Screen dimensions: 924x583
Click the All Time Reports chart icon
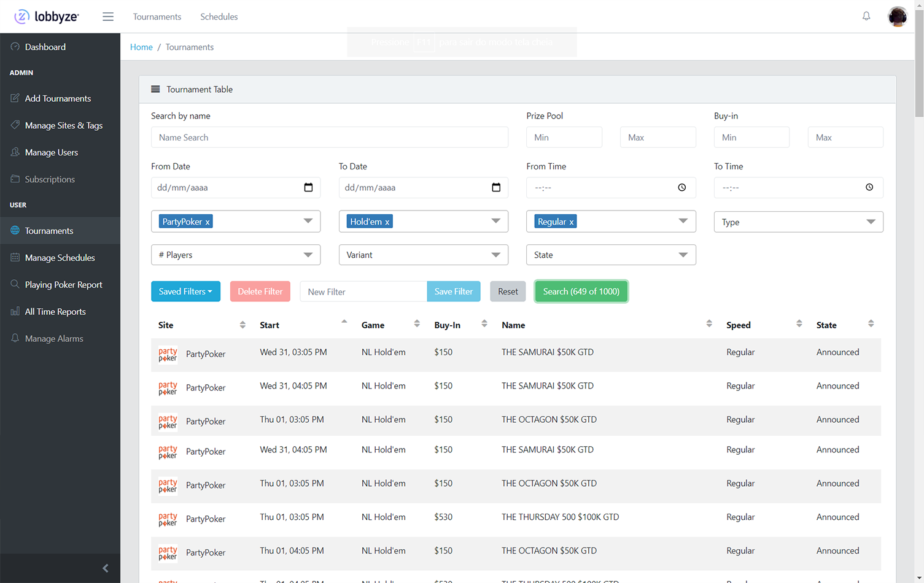[15, 312]
